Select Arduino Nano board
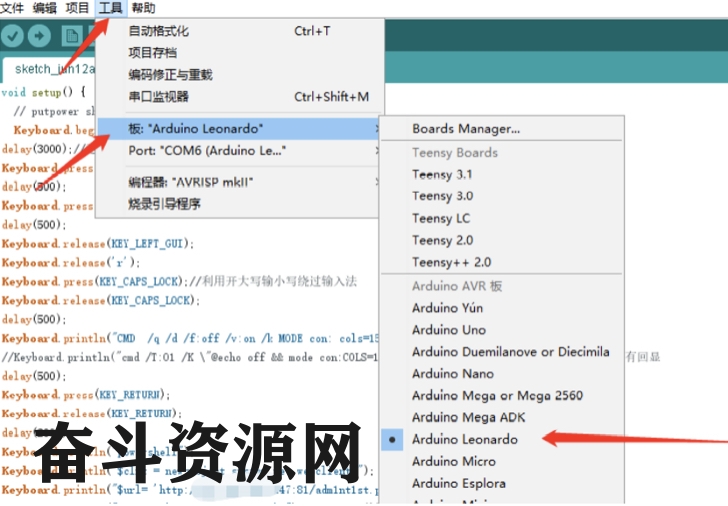This screenshot has width=728, height=506. point(501,374)
